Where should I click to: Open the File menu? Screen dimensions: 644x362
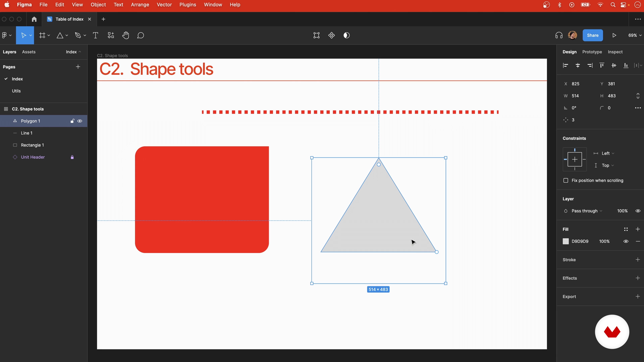(x=43, y=5)
